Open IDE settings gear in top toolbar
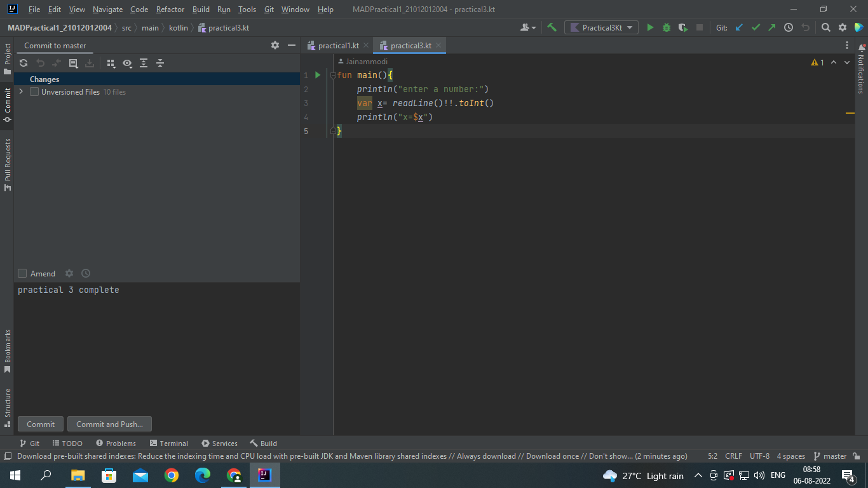The image size is (868, 488). tap(843, 27)
